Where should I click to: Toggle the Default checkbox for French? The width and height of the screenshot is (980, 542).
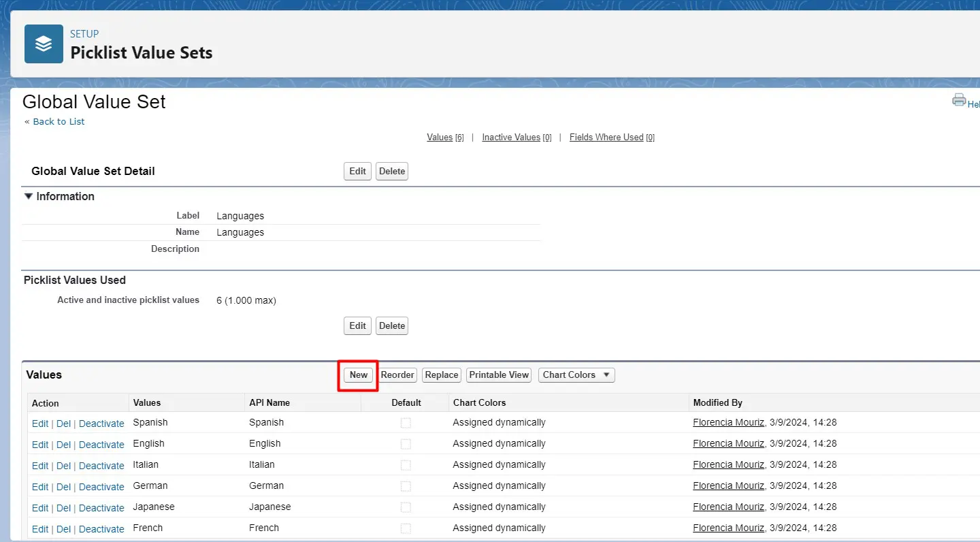(x=406, y=528)
